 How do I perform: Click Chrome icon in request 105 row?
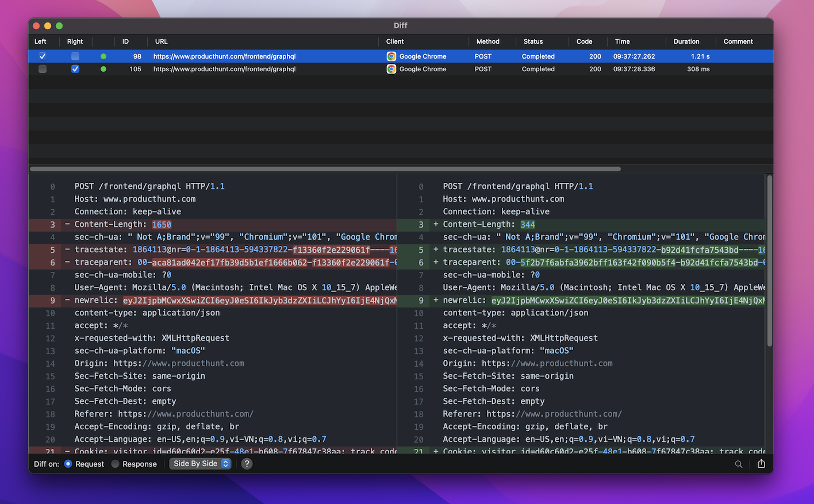[391, 69]
